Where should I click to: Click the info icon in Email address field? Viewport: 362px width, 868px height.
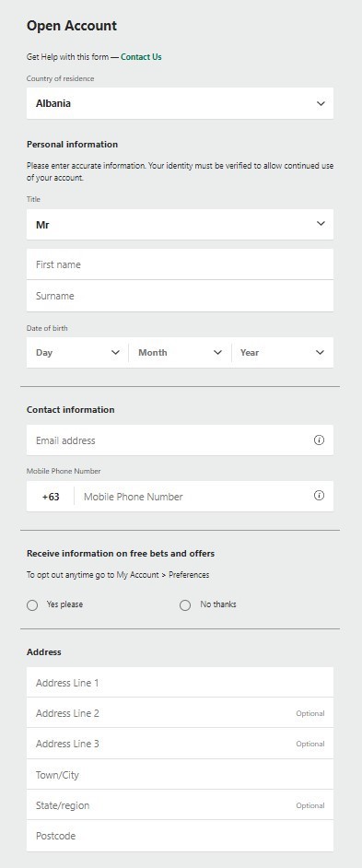pos(319,440)
